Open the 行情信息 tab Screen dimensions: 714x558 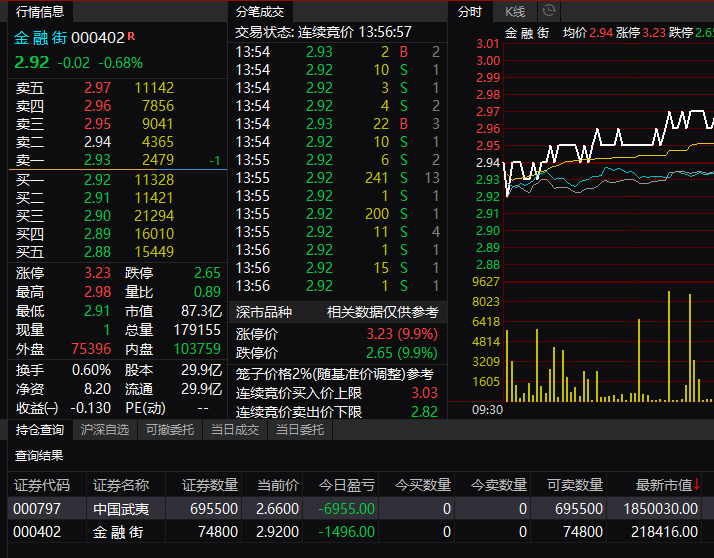[40, 11]
